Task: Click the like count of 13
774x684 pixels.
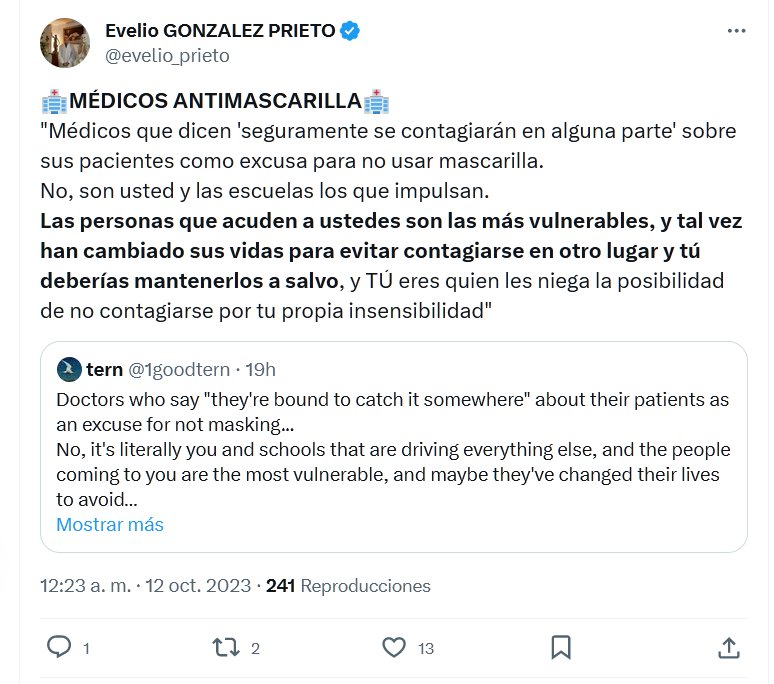Action: pyautogui.click(x=426, y=649)
